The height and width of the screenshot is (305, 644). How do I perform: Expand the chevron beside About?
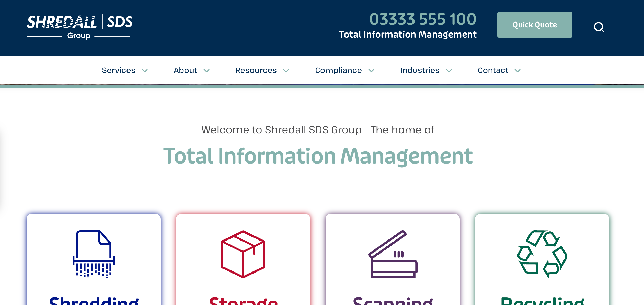(206, 71)
